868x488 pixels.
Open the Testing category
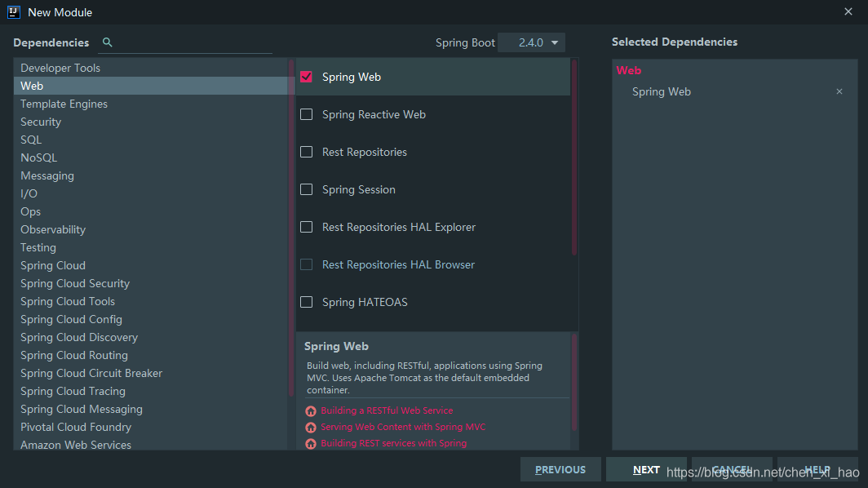tap(151, 247)
